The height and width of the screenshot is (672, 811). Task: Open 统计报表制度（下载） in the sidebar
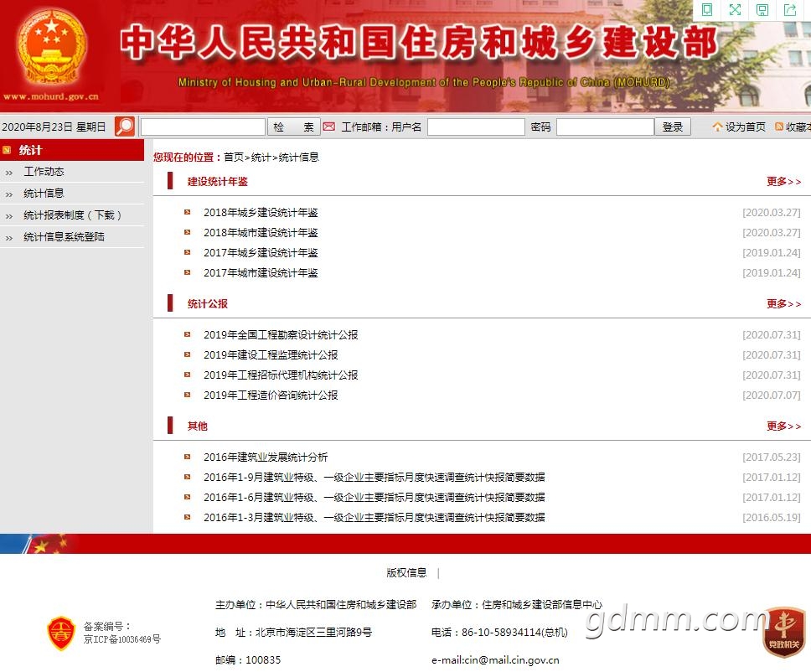pyautogui.click(x=72, y=215)
